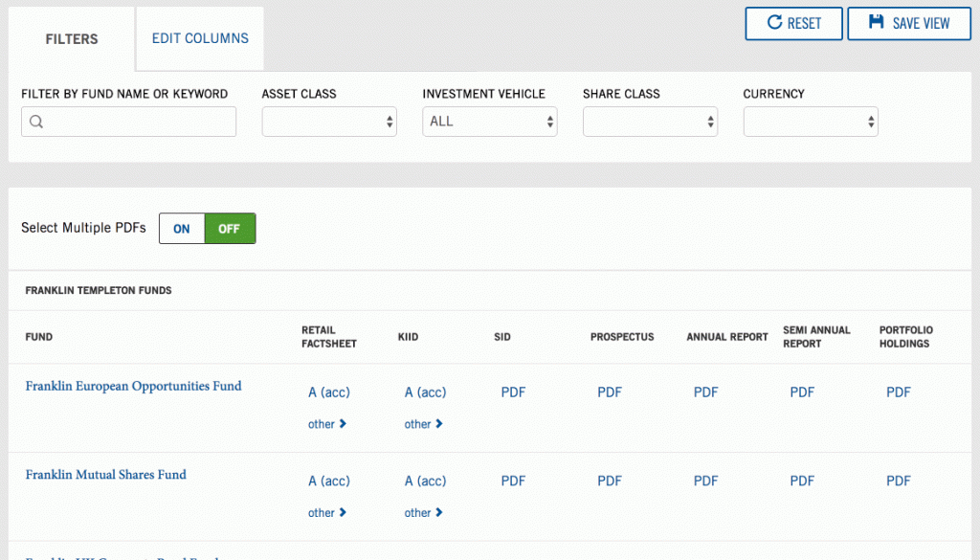Open SID PDF for Franklin Mutual Shares Fund
The width and height of the screenshot is (980, 560).
[x=513, y=482]
